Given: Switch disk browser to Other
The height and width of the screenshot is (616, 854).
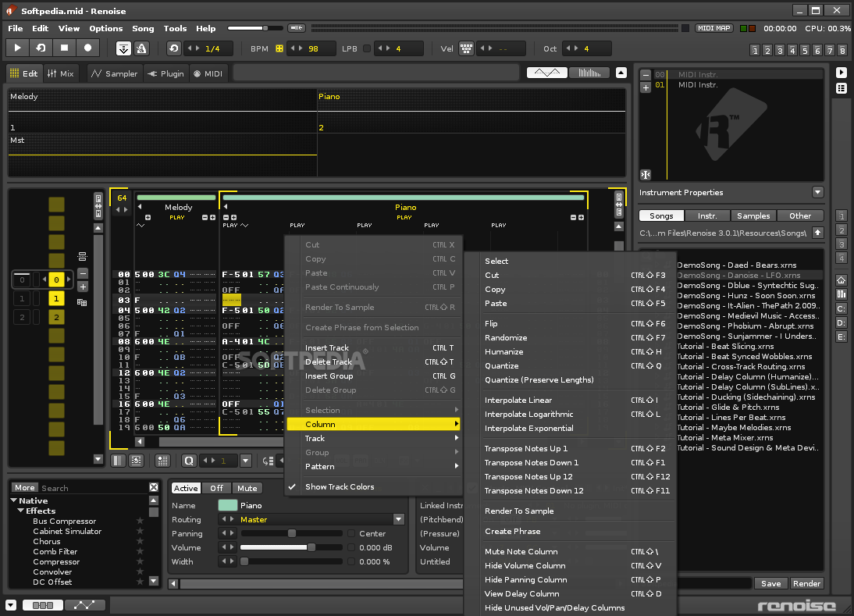Looking at the screenshot, I should click(799, 215).
